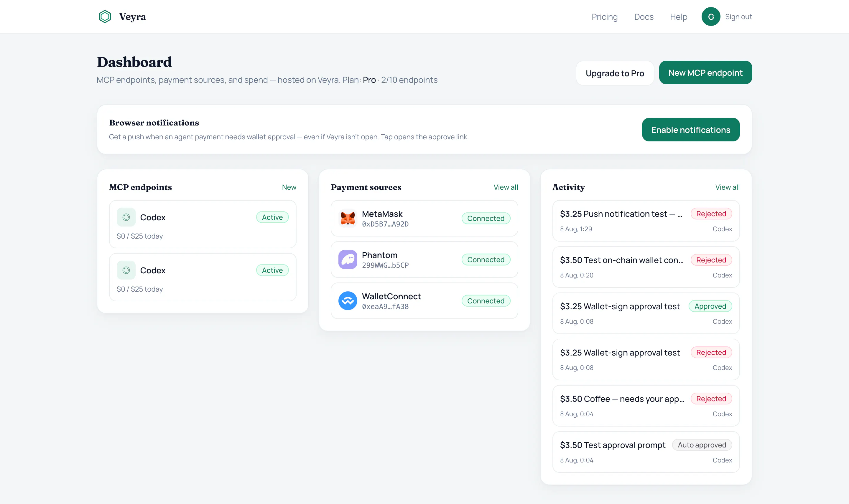Click the 8 Aug, 0:20 timestamp

coord(576,275)
